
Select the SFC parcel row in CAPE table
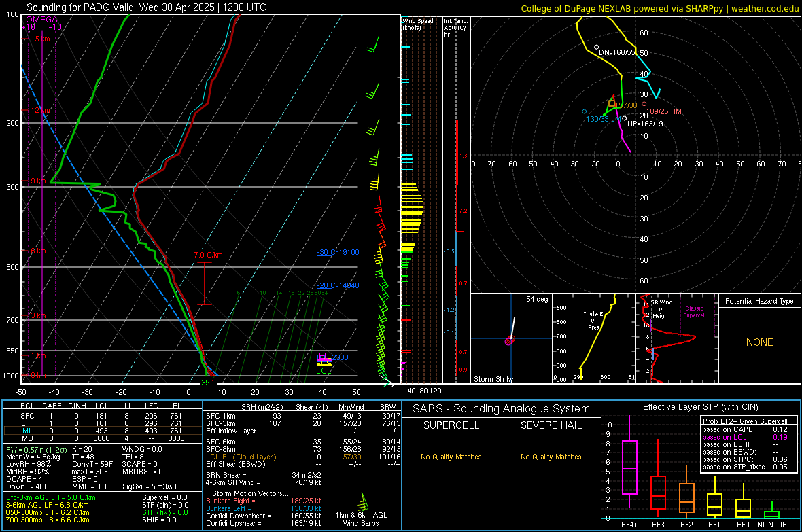[x=103, y=416]
